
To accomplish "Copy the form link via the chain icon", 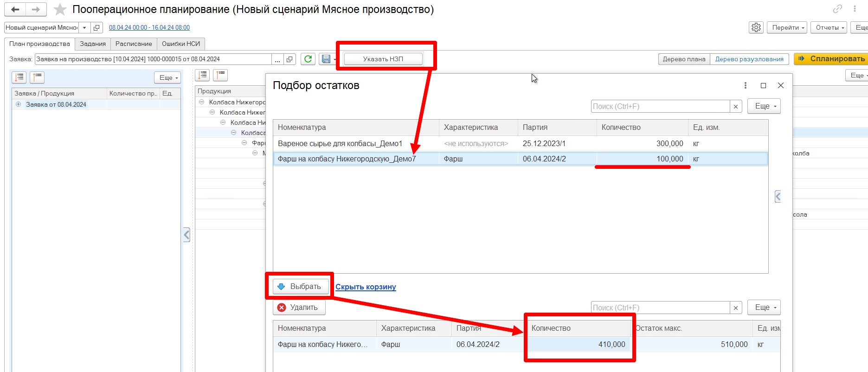I will (x=837, y=9).
